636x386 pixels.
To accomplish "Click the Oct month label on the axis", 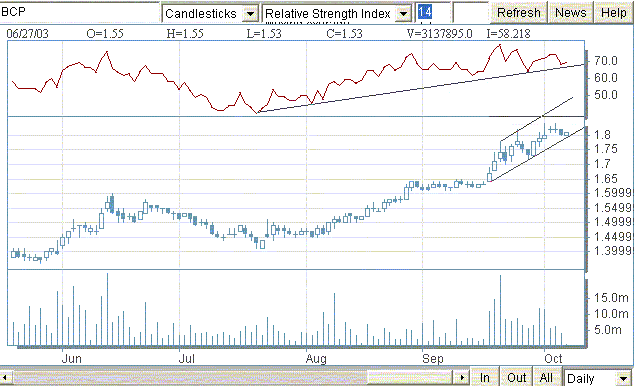I will coord(553,358).
